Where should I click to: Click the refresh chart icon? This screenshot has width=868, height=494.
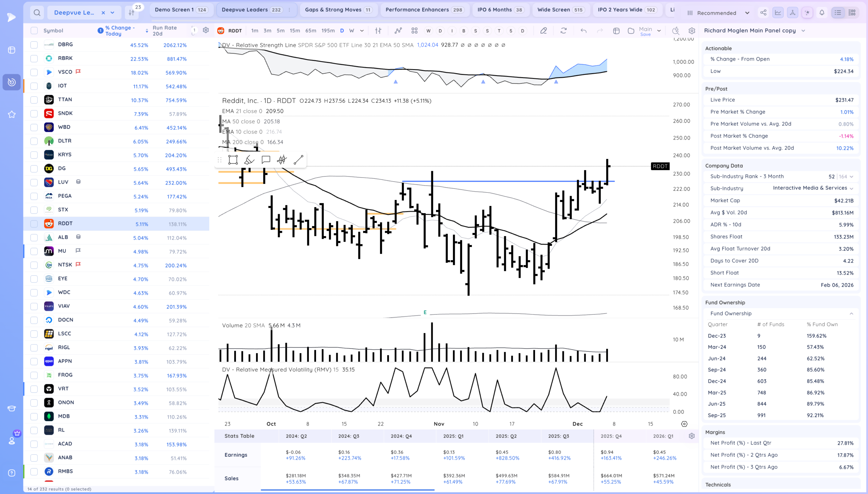click(x=564, y=31)
